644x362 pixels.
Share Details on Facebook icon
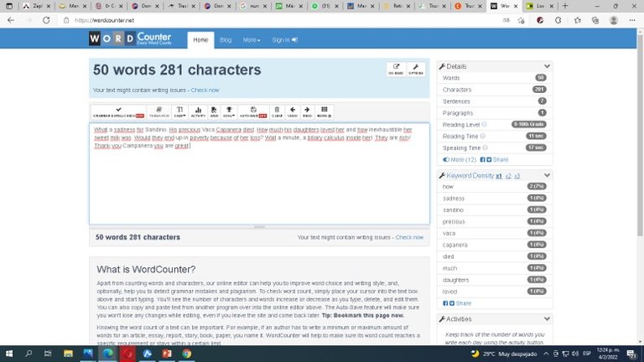(483, 160)
